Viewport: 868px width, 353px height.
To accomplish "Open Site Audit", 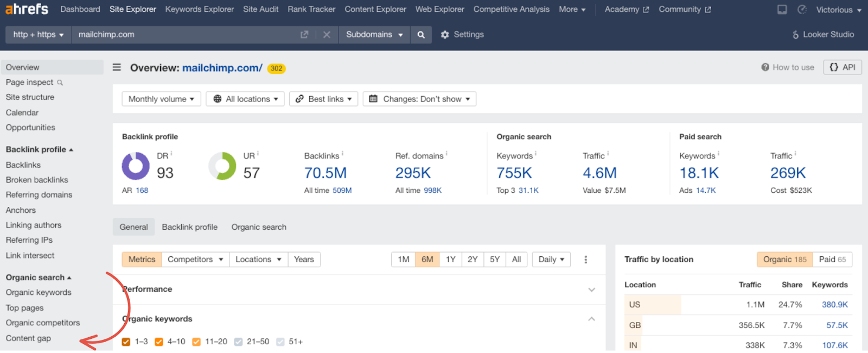I will tap(261, 9).
